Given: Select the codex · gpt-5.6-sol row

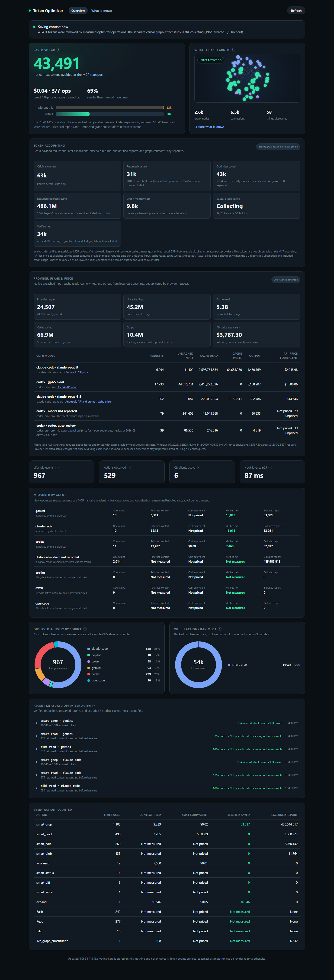Looking at the screenshot, I should pyautogui.click(x=167, y=384).
